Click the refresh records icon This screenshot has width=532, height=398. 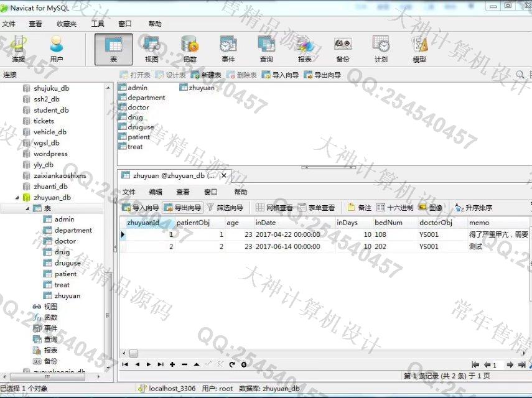pos(232,364)
